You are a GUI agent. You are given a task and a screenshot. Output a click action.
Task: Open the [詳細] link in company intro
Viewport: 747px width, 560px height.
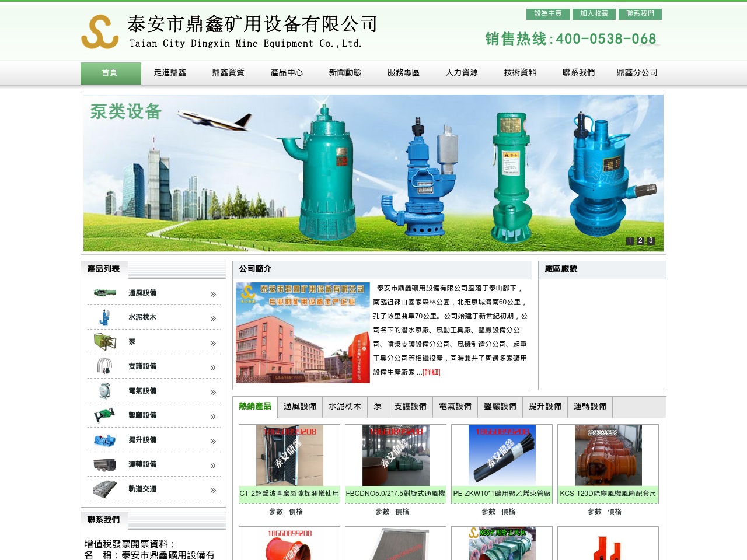click(431, 372)
